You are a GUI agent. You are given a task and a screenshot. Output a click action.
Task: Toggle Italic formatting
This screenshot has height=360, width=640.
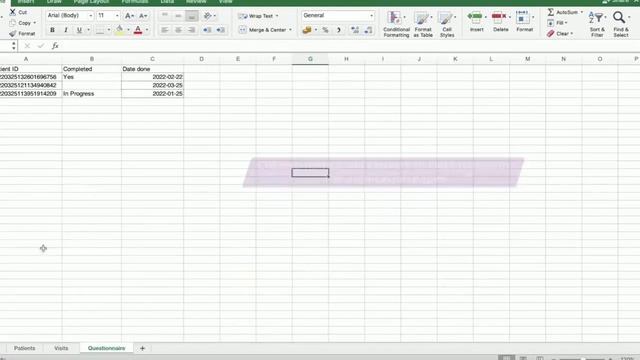coord(66,30)
